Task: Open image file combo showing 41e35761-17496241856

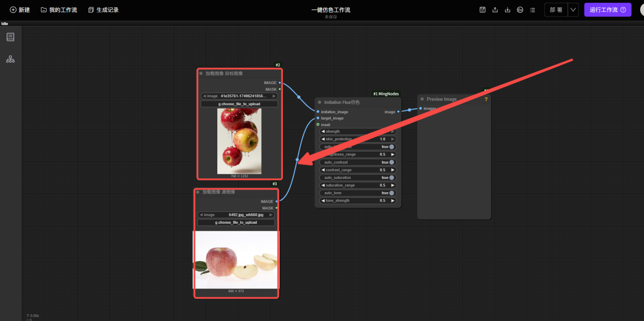Action: pos(239,96)
